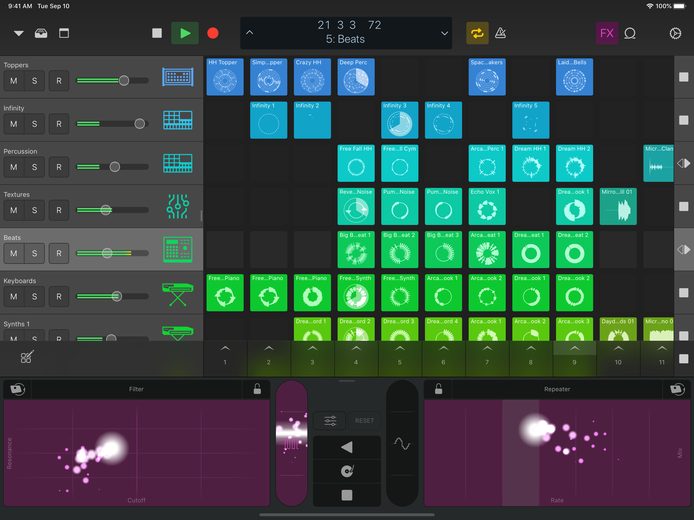Trigger scene 5 with its chevron
Viewport: 694px width, 520px height.
coord(400,349)
